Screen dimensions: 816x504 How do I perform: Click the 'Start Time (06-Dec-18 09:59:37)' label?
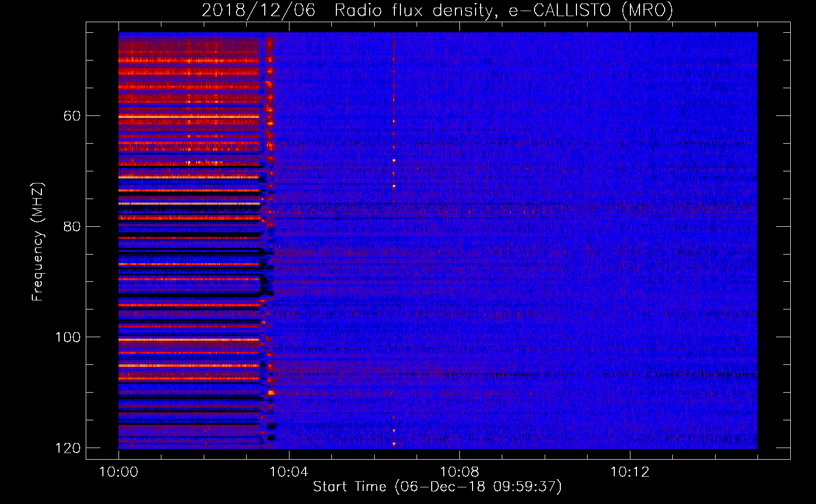[x=437, y=487]
